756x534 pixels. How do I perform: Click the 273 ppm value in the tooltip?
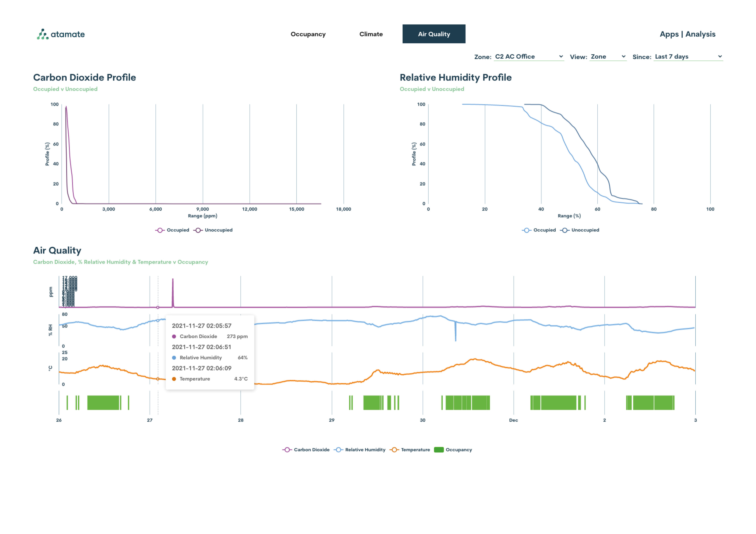point(237,336)
